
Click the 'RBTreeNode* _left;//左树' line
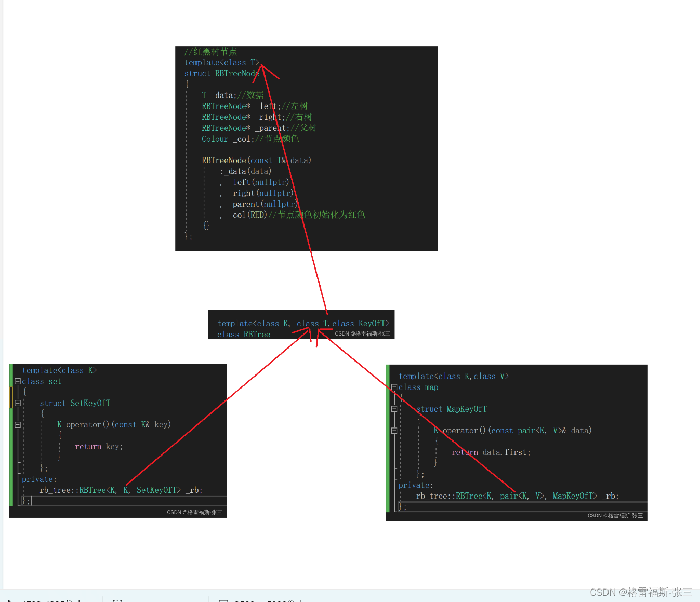pos(255,106)
